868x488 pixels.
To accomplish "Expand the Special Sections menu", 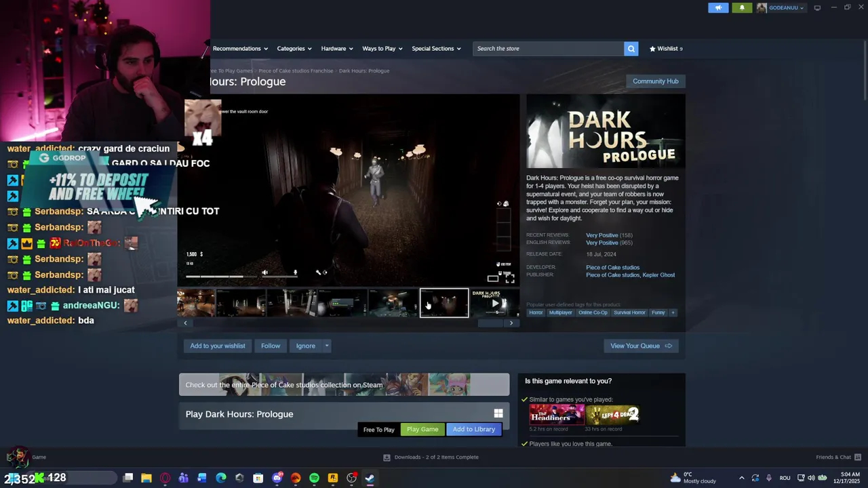I will click(x=436, y=49).
